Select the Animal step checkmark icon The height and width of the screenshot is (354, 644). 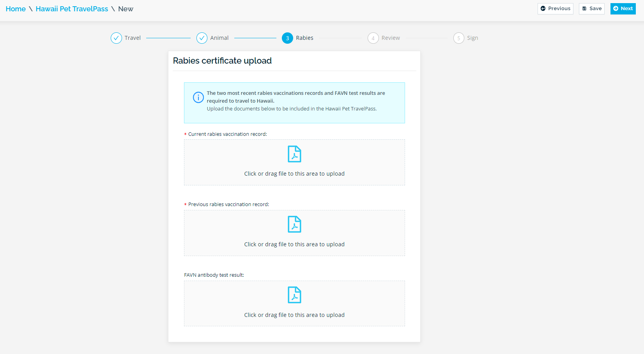pyautogui.click(x=202, y=38)
